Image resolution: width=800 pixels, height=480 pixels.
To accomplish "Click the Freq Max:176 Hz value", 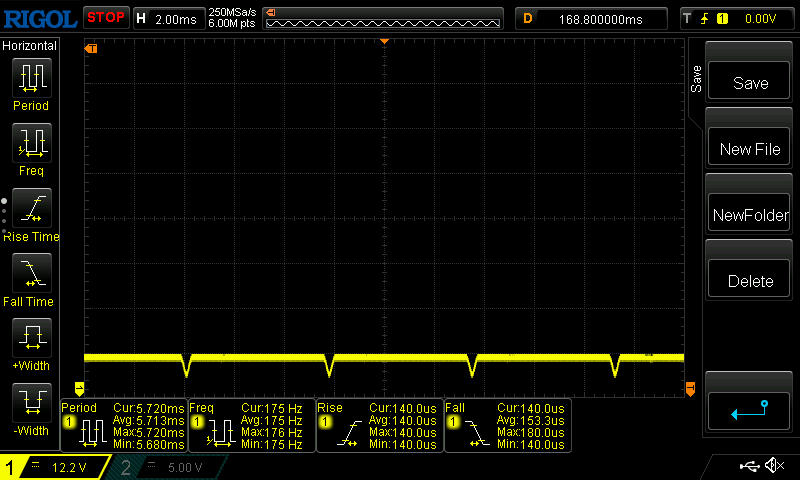I will [x=272, y=433].
